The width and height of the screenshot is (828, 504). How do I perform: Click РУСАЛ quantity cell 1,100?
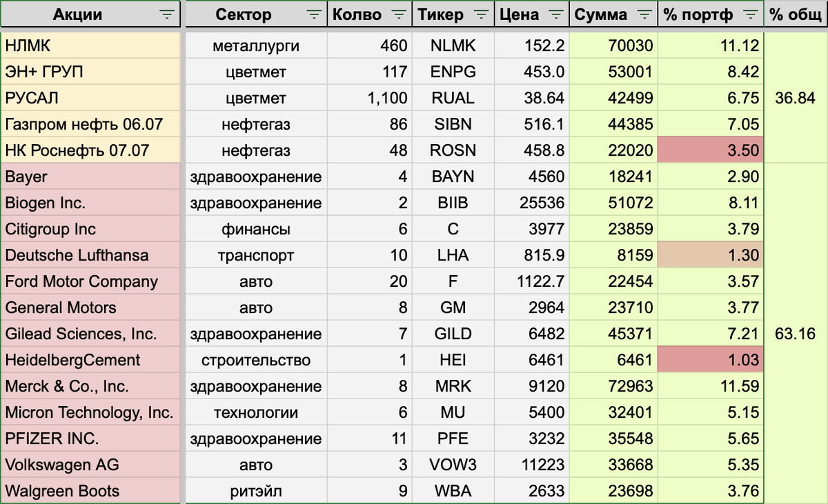[x=369, y=98]
